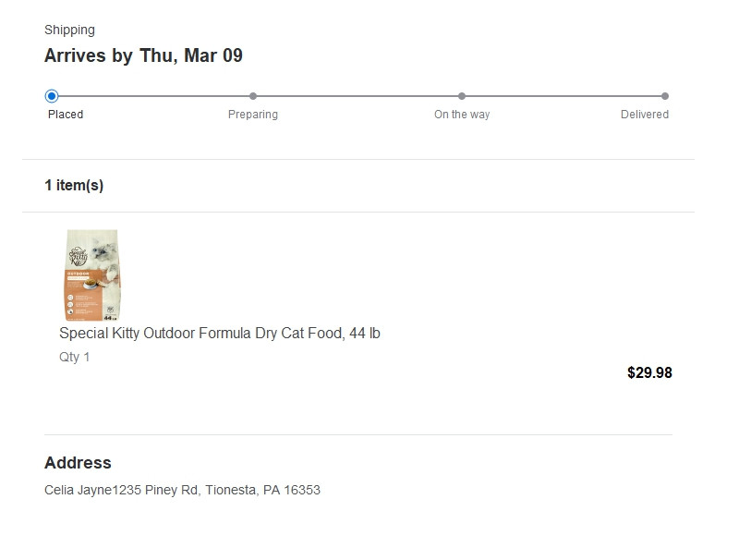Click the Address section heading
This screenshot has width=739, height=560.
[x=78, y=463]
